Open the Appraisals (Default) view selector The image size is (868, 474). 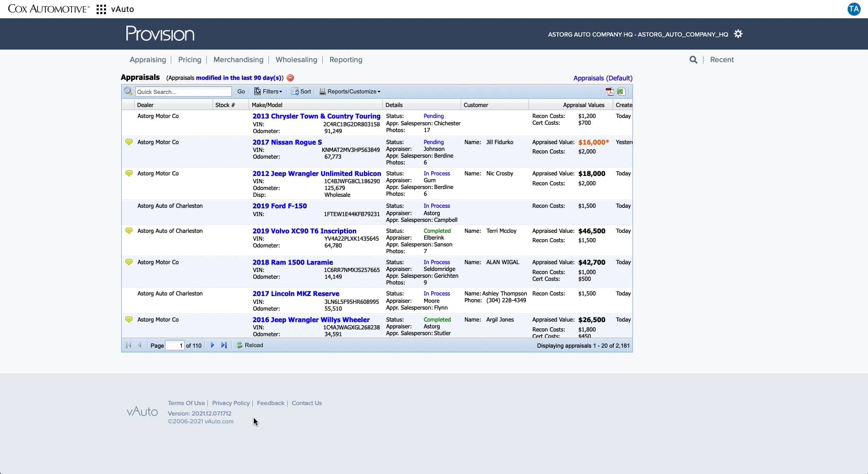coord(603,78)
